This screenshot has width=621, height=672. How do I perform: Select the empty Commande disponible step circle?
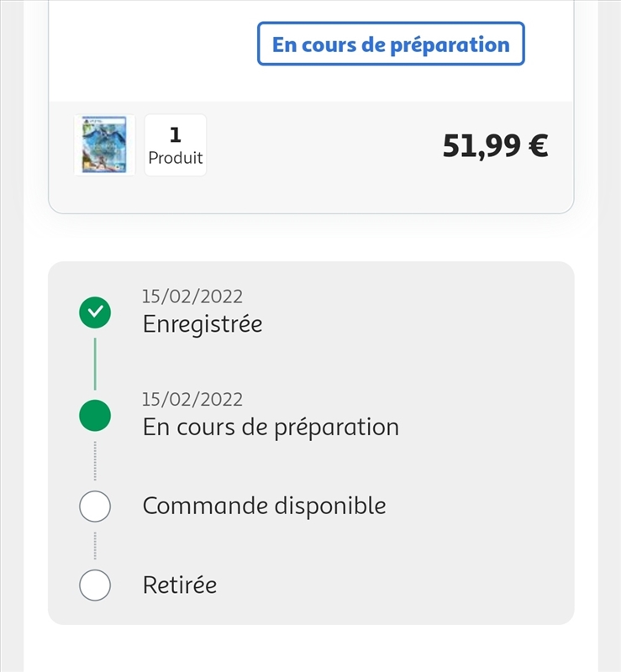95,507
